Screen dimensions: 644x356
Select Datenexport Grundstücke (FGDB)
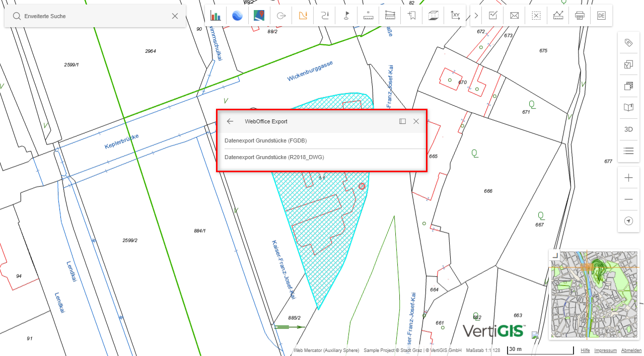pyautogui.click(x=265, y=140)
